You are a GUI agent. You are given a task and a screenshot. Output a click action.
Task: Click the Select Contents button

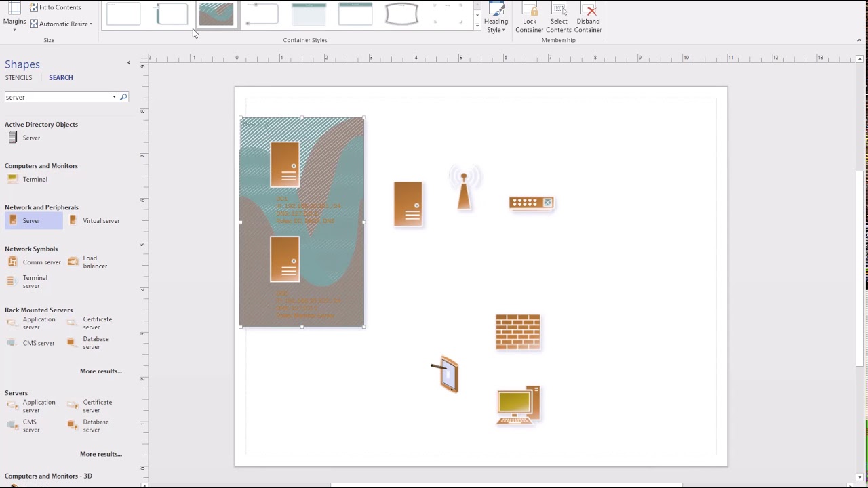pos(559,18)
